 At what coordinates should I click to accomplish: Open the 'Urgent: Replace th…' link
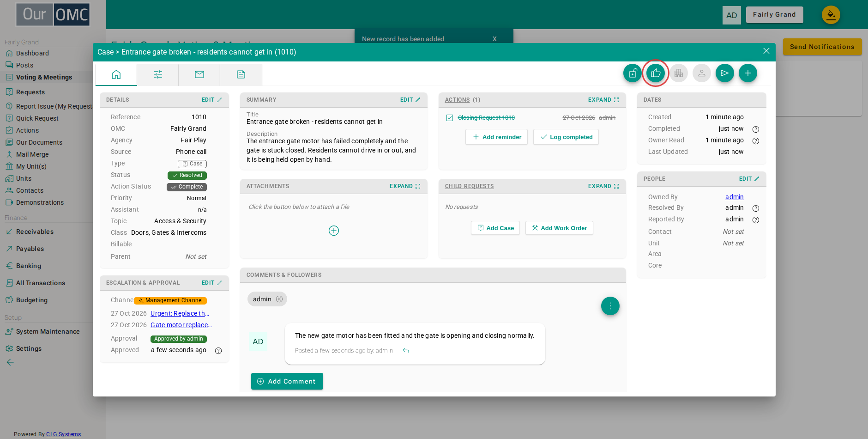pos(180,313)
